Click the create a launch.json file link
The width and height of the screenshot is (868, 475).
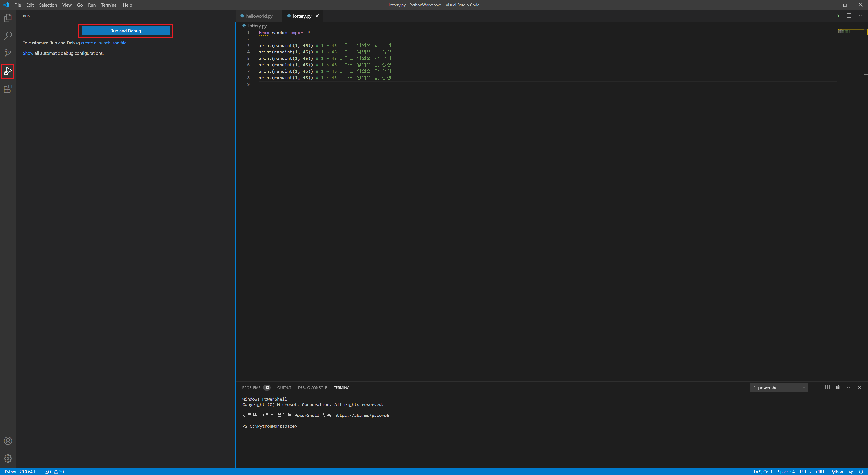pos(104,43)
